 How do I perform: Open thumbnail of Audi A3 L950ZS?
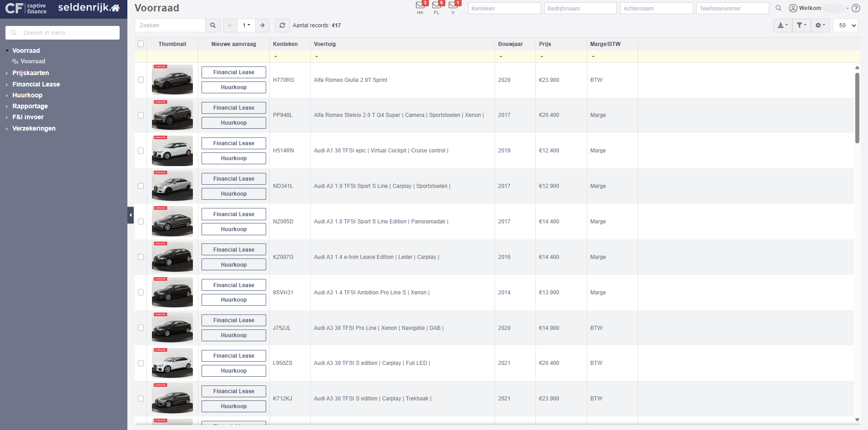(x=172, y=363)
